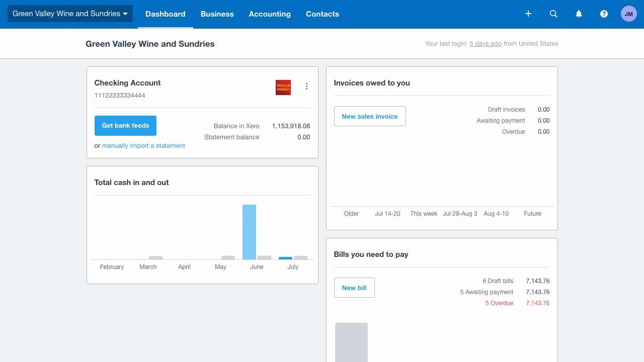Viewport: 644px width, 362px height.
Task: Click the This week label in invoices chart
Action: coord(424,214)
